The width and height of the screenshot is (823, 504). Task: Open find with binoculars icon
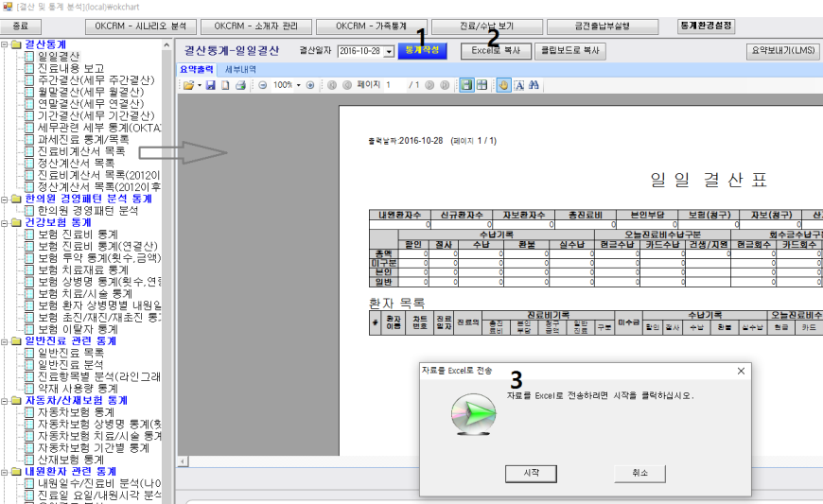coord(534,85)
